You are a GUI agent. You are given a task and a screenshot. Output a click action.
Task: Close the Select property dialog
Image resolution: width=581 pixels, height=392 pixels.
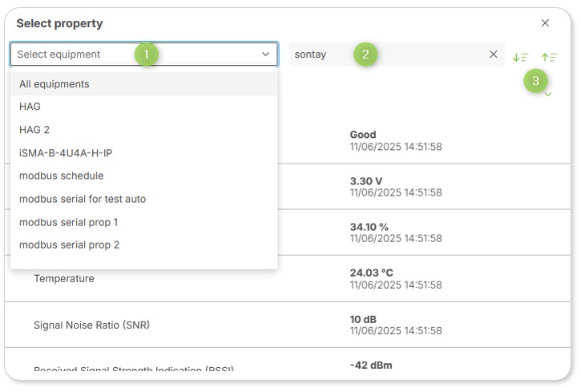click(545, 23)
